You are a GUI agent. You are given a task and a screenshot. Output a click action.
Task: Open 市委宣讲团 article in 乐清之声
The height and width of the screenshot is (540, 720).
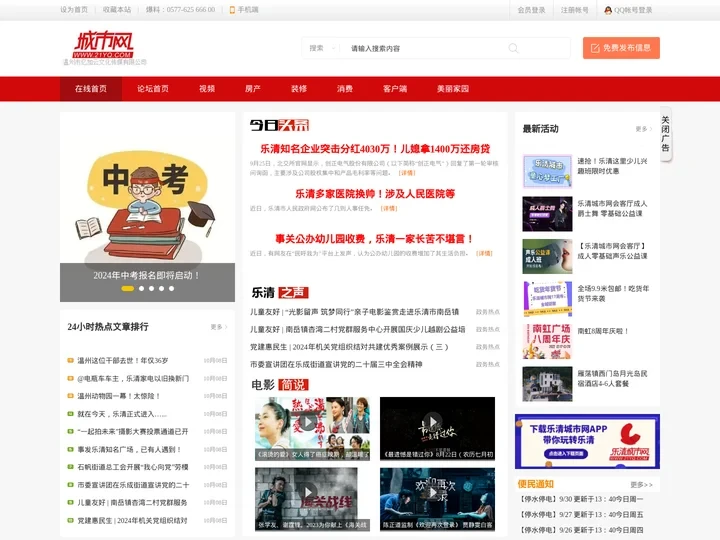coord(336,364)
